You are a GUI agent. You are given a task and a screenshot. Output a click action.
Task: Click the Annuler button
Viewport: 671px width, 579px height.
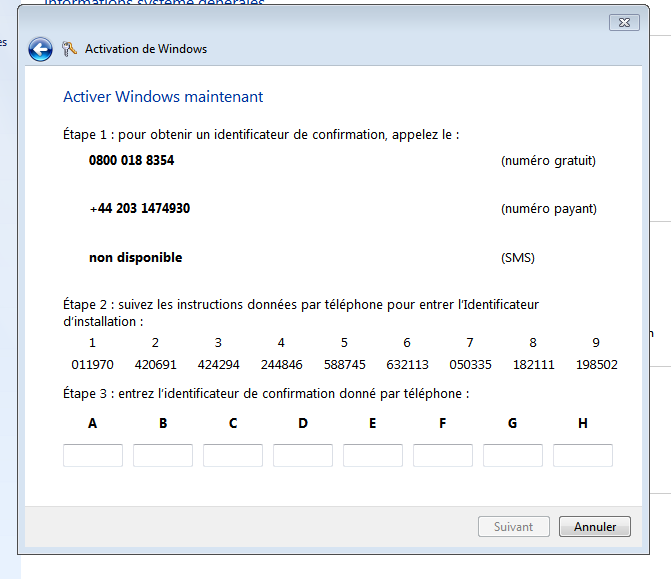[x=594, y=526]
